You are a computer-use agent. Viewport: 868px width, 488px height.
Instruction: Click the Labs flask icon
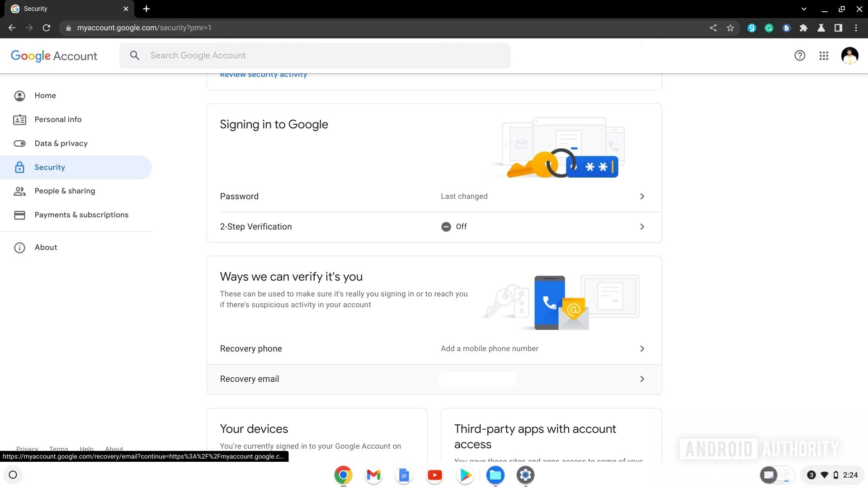821,28
